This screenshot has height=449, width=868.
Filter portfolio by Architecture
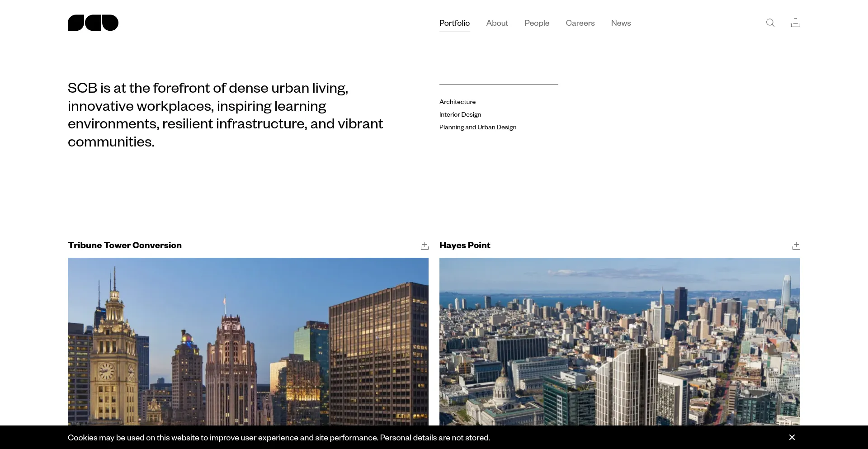point(458,102)
